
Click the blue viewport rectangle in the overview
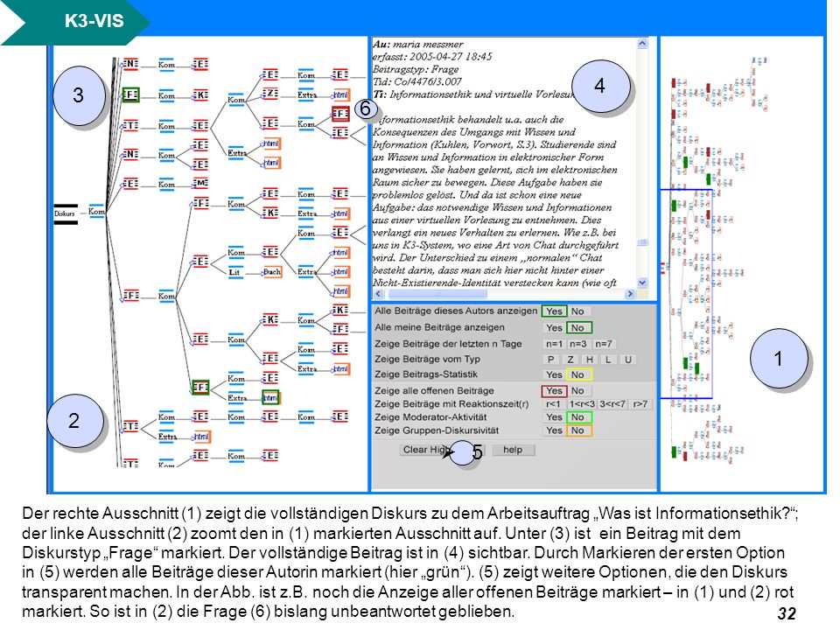click(x=686, y=294)
